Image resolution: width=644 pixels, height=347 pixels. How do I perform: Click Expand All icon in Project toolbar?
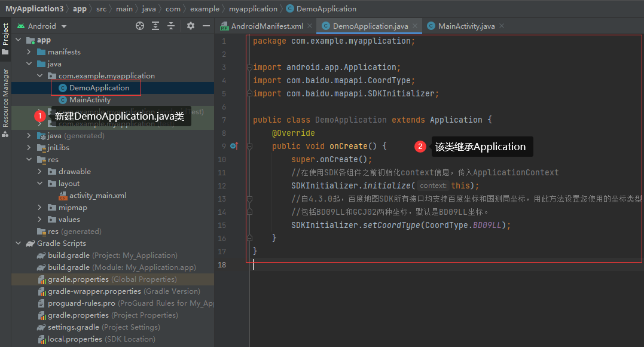tap(155, 26)
